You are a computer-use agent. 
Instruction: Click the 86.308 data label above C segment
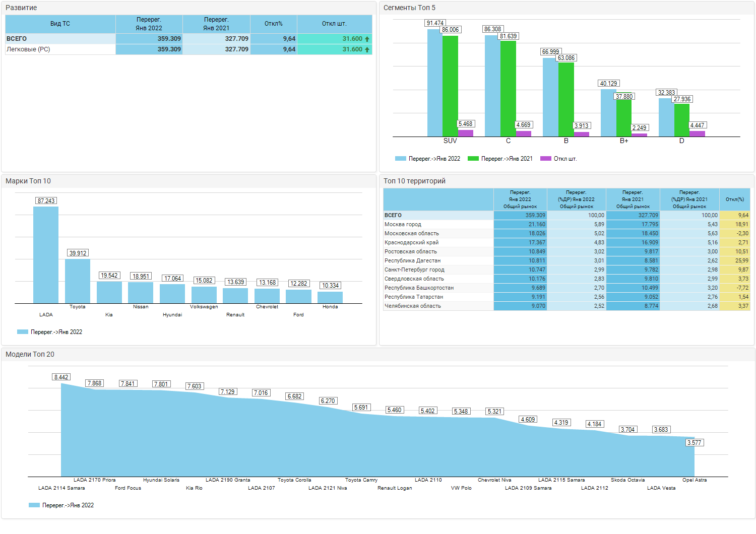(492, 29)
